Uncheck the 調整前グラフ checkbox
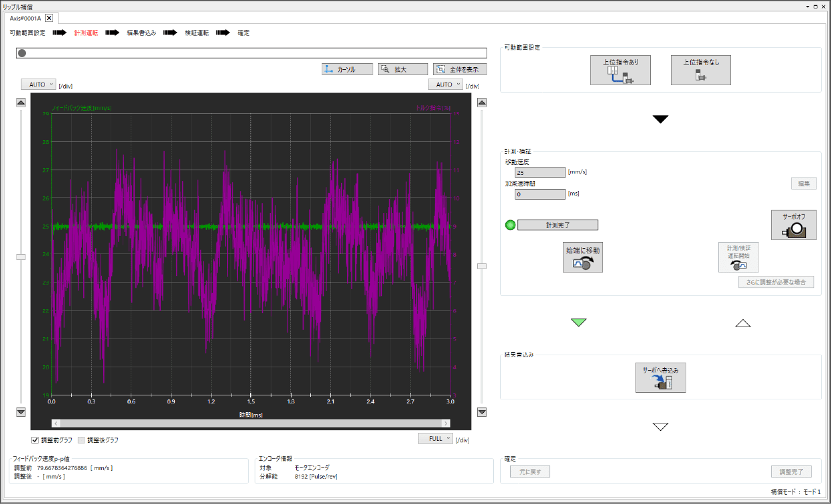831x504 pixels. pyautogui.click(x=35, y=440)
